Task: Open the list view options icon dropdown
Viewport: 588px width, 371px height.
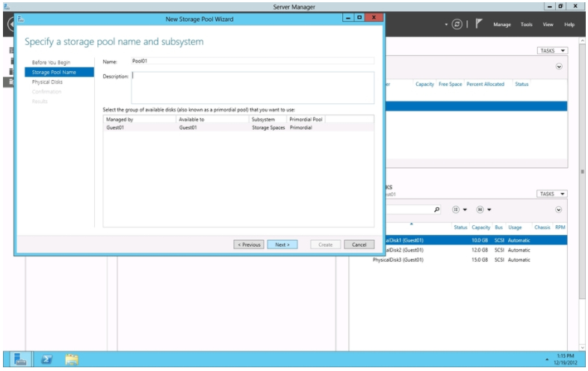Action: click(459, 209)
